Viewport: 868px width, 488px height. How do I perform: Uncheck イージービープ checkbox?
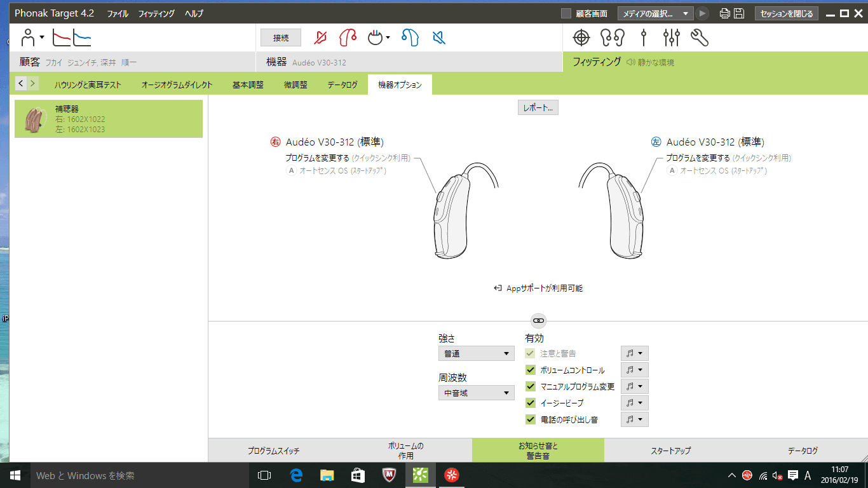pos(530,403)
